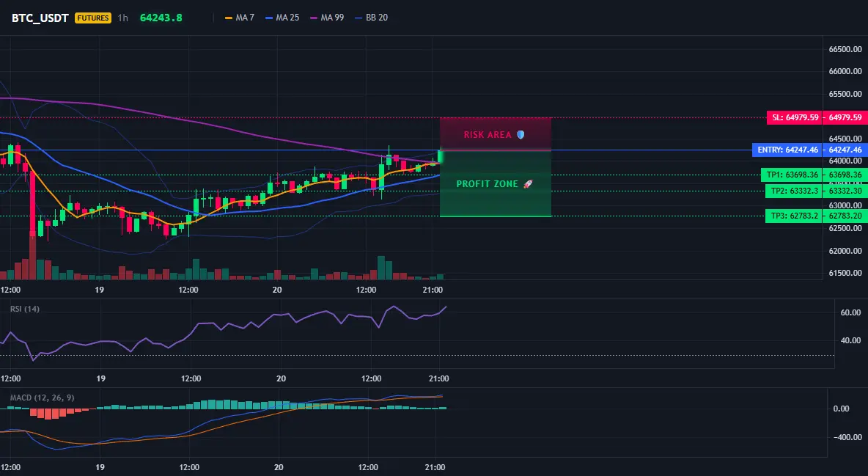Click the 21:00 time label under main chart
Image resolution: width=868 pixels, height=476 pixels.
433,290
